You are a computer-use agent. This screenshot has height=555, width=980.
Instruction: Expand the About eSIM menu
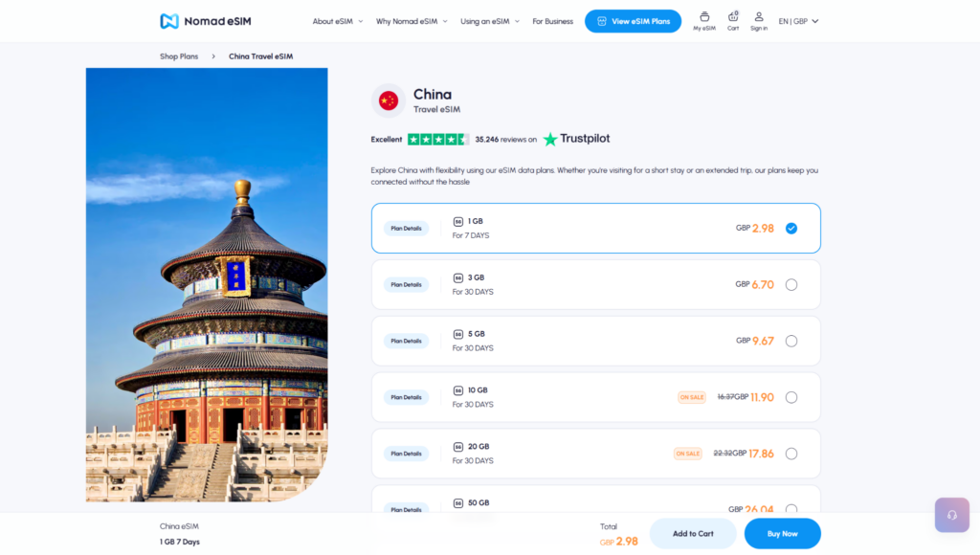338,21
